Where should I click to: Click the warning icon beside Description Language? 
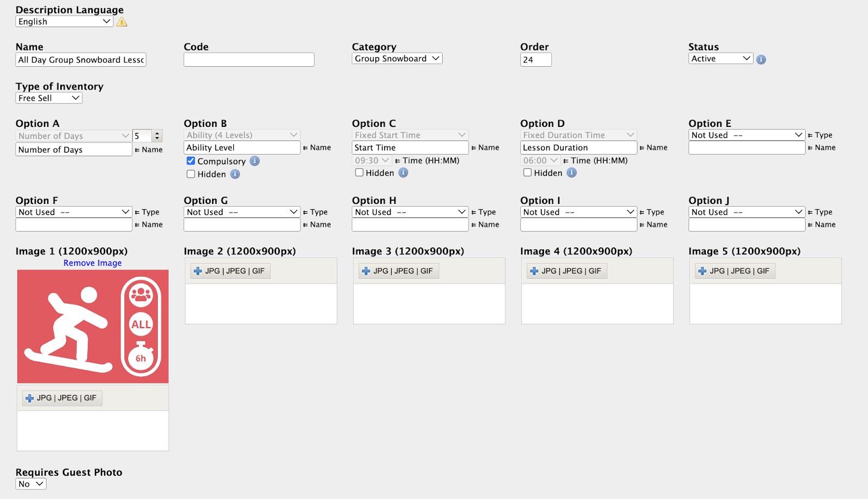click(122, 22)
